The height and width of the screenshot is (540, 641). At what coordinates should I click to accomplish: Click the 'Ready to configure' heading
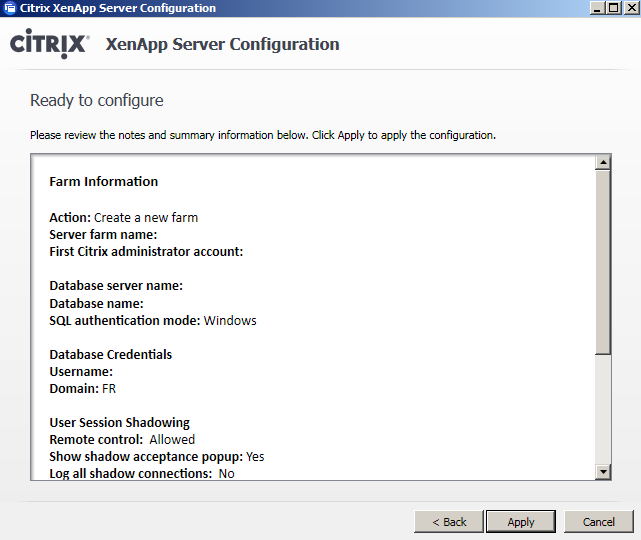coord(97,100)
